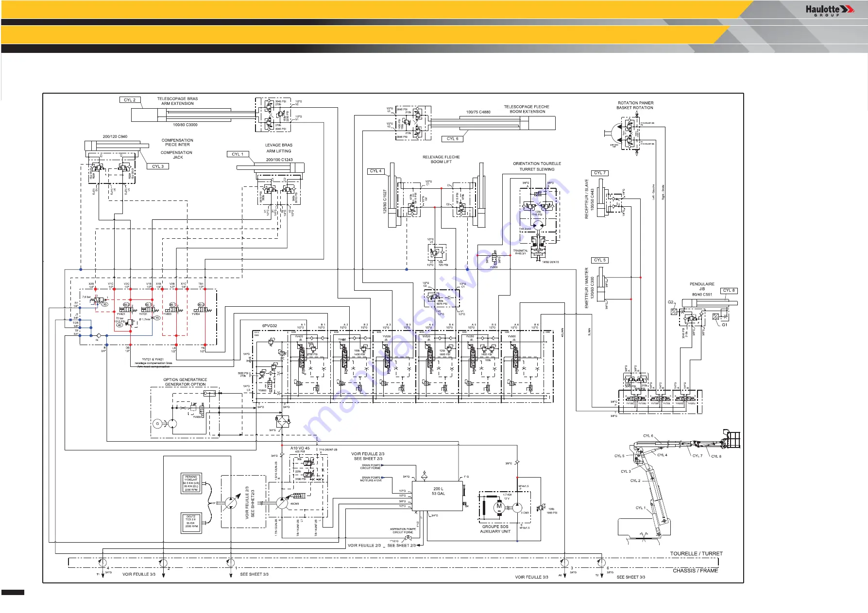This screenshot has width=868, height=613.
Task: Click 'ASPIRATION POMPE CIRCUIT FERME' label
Action: [403, 531]
